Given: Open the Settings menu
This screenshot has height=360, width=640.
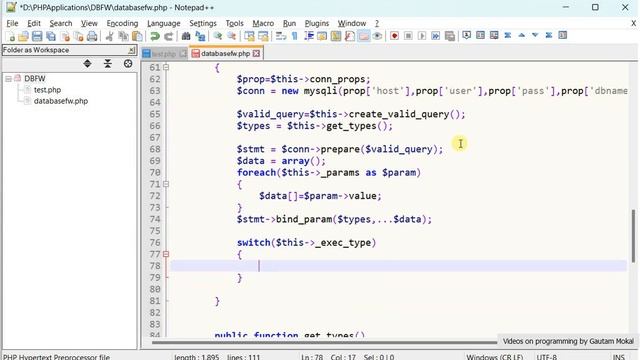Looking at the screenshot, I should click(203, 23).
